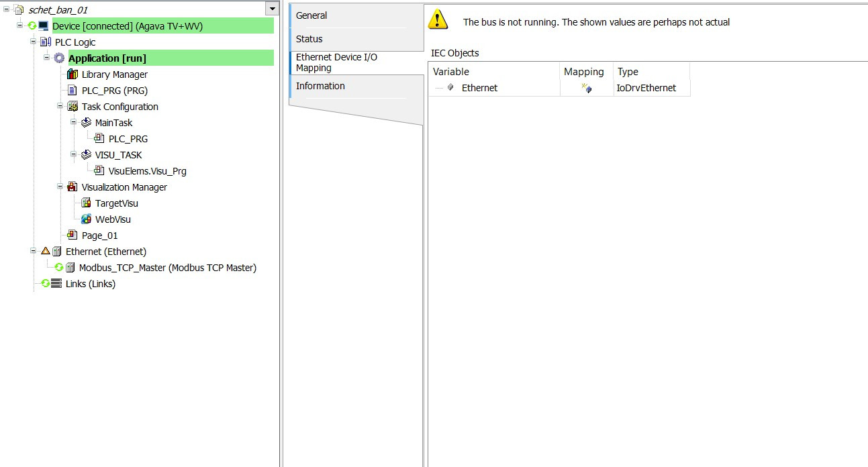This screenshot has height=467, width=868.
Task: Open the project tree dropdown arrow
Action: pyautogui.click(x=272, y=9)
